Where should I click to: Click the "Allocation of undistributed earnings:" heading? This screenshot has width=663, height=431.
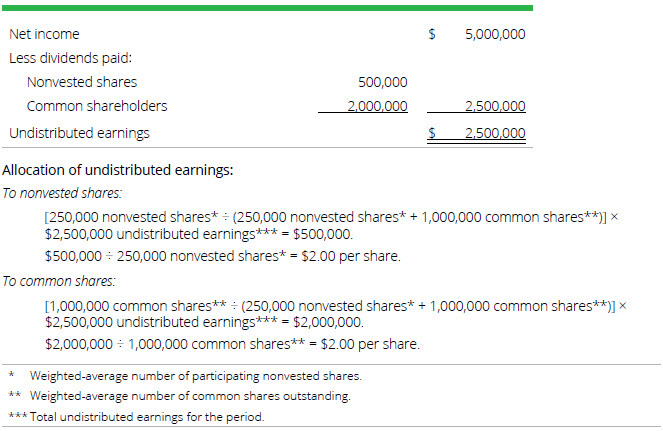pos(118,170)
